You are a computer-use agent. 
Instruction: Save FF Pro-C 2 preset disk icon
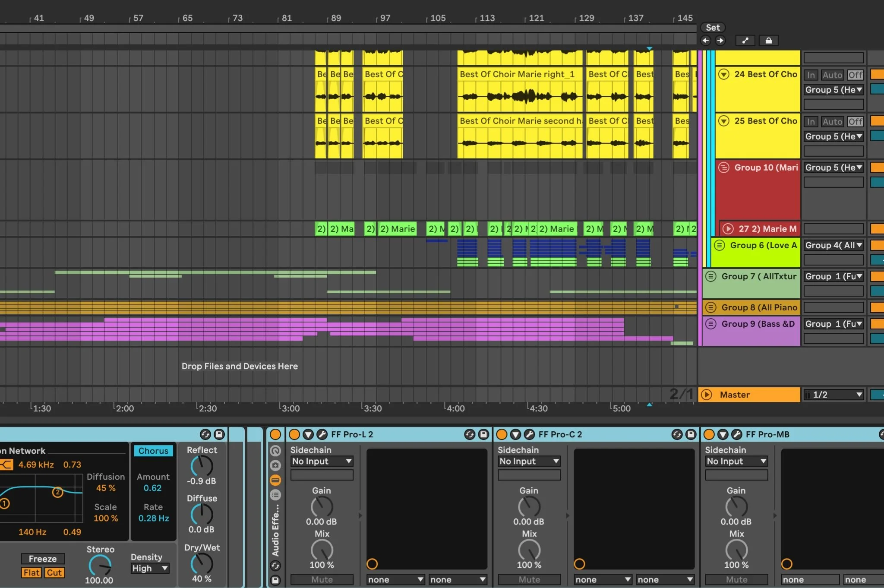[691, 434]
